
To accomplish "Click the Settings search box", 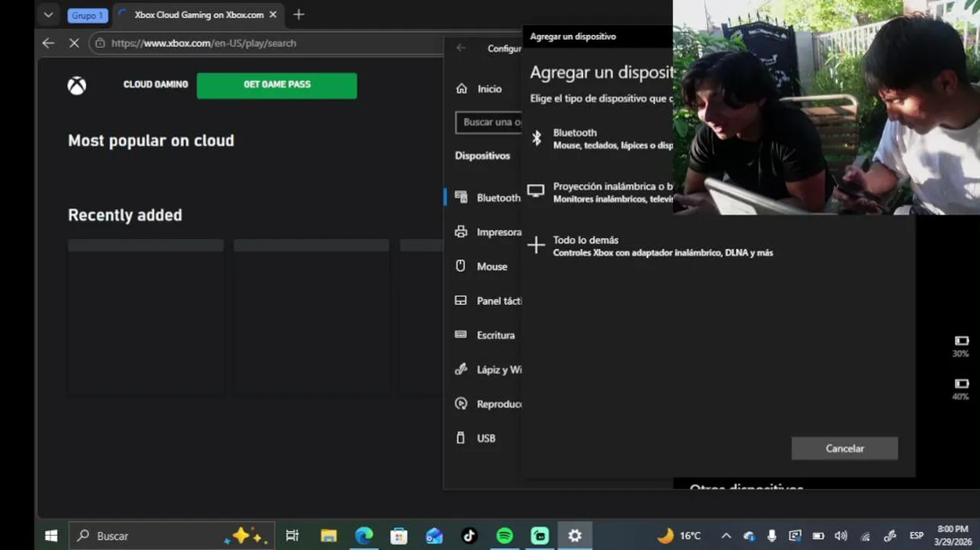I will coord(489,122).
